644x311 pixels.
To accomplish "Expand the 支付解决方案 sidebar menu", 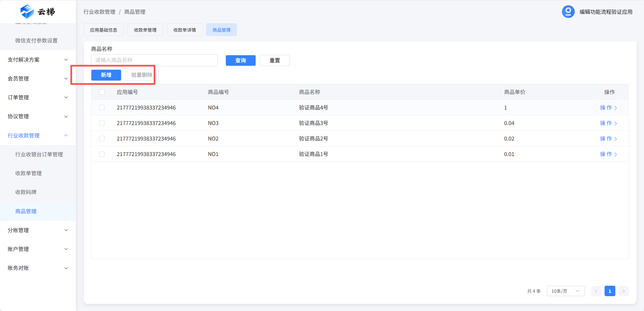I will (x=38, y=60).
